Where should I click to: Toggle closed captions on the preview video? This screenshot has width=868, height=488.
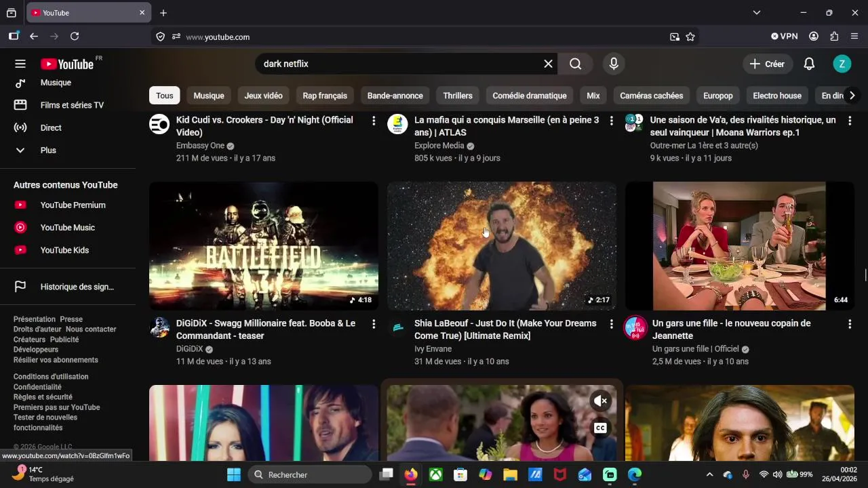coord(600,428)
